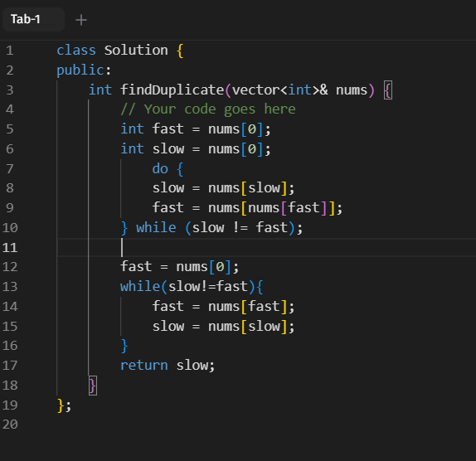Screen dimensions: 476x461
Task: Click line number 17 in the gutter
Action: [x=10, y=366]
